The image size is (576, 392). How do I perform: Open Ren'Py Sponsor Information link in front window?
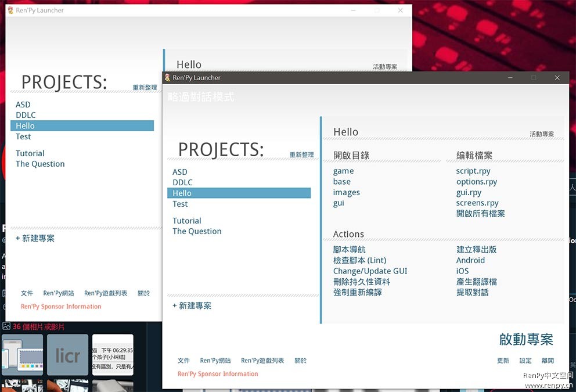click(217, 374)
